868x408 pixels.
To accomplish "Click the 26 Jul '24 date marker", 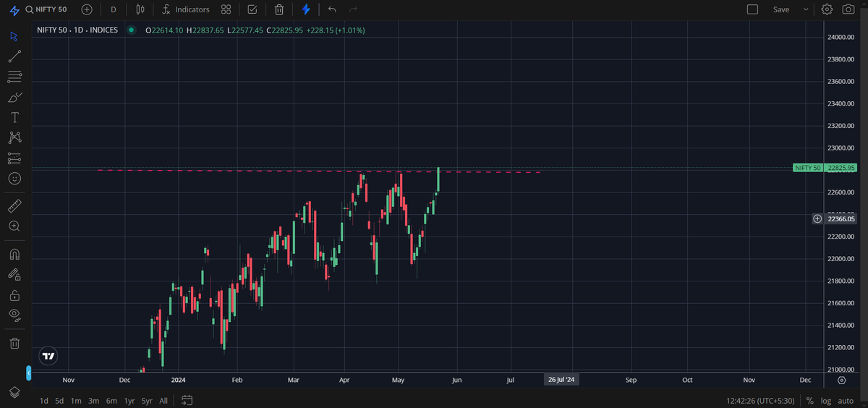I will tap(561, 380).
